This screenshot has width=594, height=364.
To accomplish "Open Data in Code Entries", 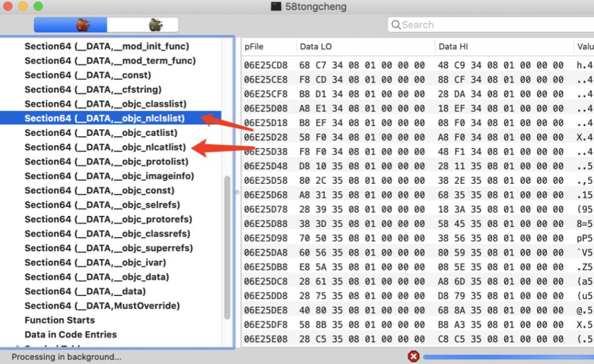I will pyautogui.click(x=70, y=334).
